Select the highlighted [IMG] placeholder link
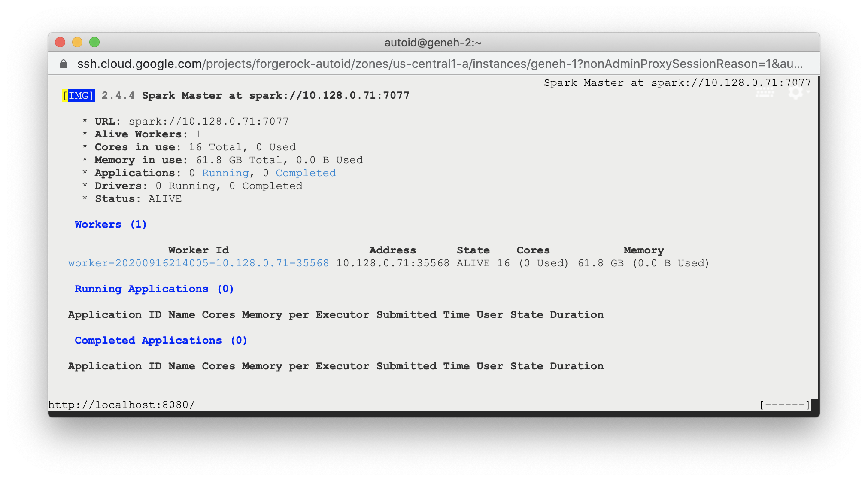 point(79,95)
